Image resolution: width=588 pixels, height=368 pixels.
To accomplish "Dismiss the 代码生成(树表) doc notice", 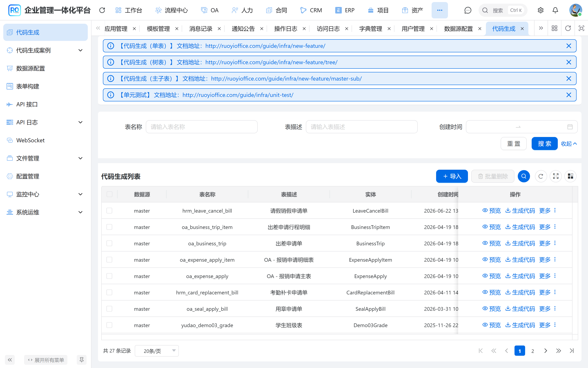I will [569, 62].
